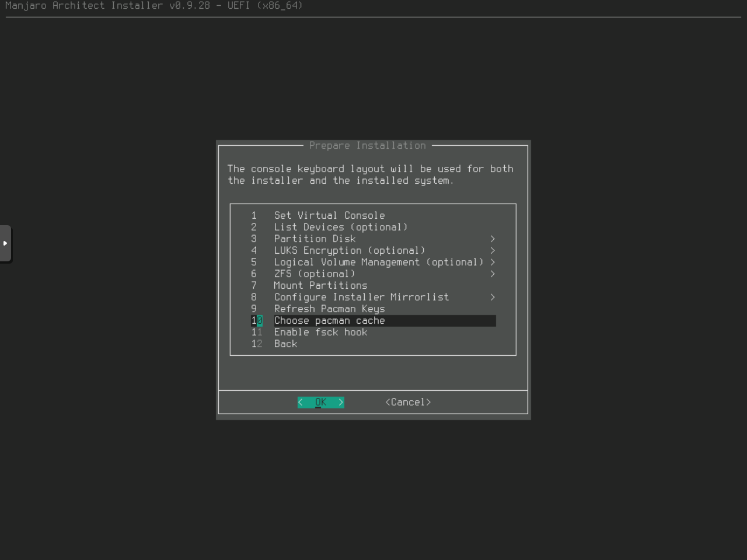Expand LUKS Encryption submenu arrow

click(x=493, y=250)
